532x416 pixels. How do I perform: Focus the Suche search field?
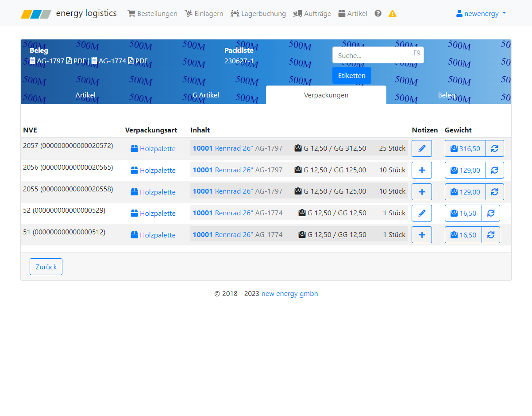tap(378, 55)
